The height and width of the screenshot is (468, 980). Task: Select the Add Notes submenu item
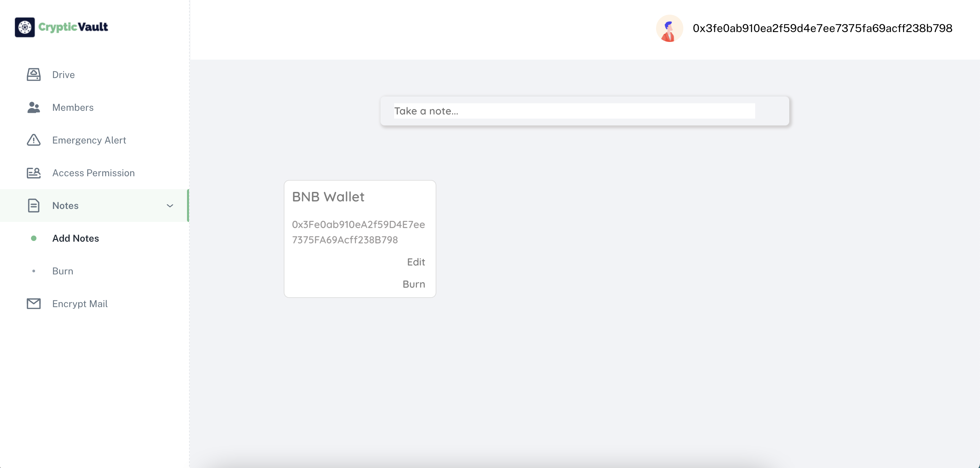(75, 238)
